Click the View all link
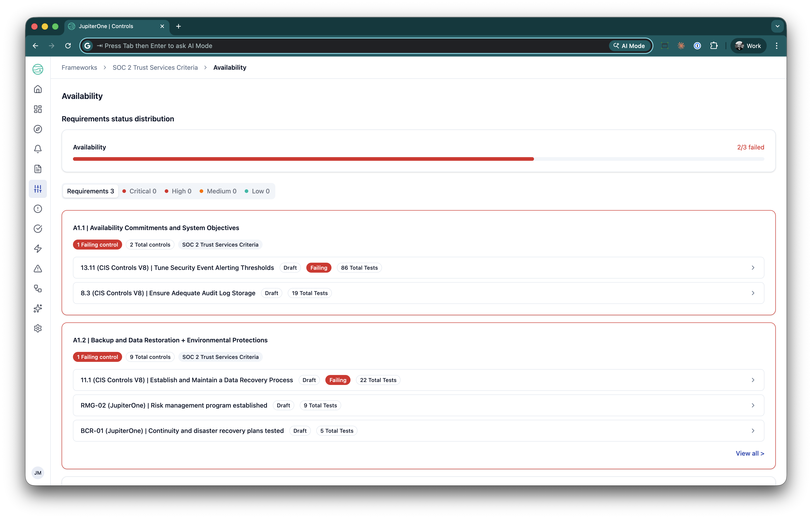Image resolution: width=812 pixels, height=519 pixels. [x=750, y=453]
